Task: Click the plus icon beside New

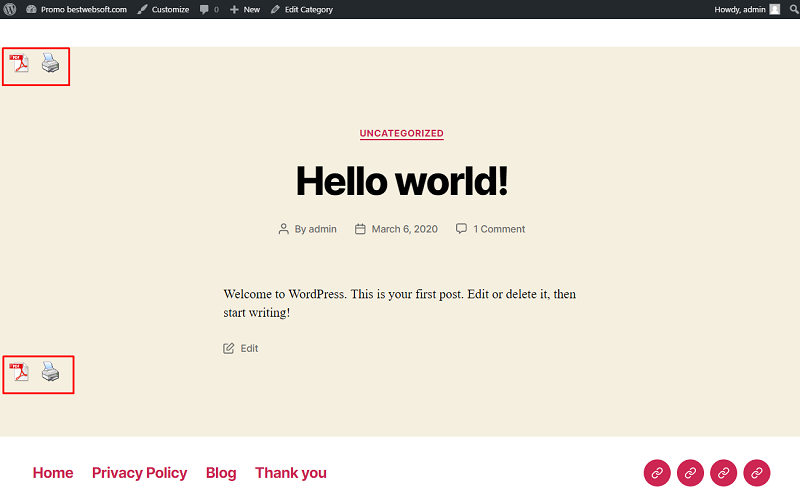Action: click(234, 9)
